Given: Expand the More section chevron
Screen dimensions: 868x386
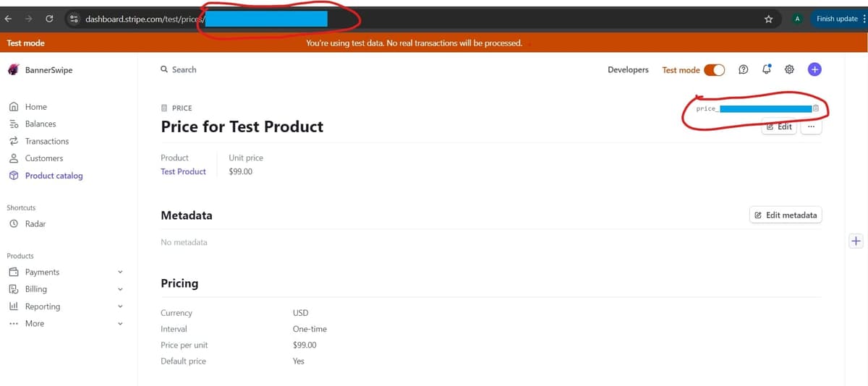Looking at the screenshot, I should (120, 324).
